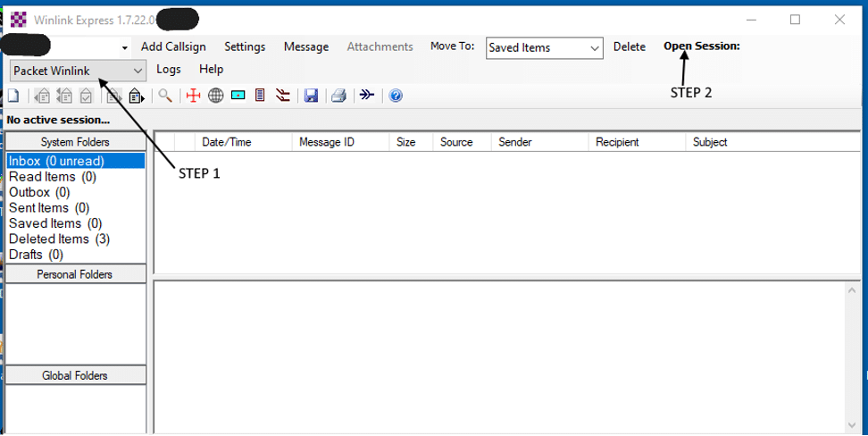868x436 pixels.
Task: Click the printer icon
Action: coord(338,96)
